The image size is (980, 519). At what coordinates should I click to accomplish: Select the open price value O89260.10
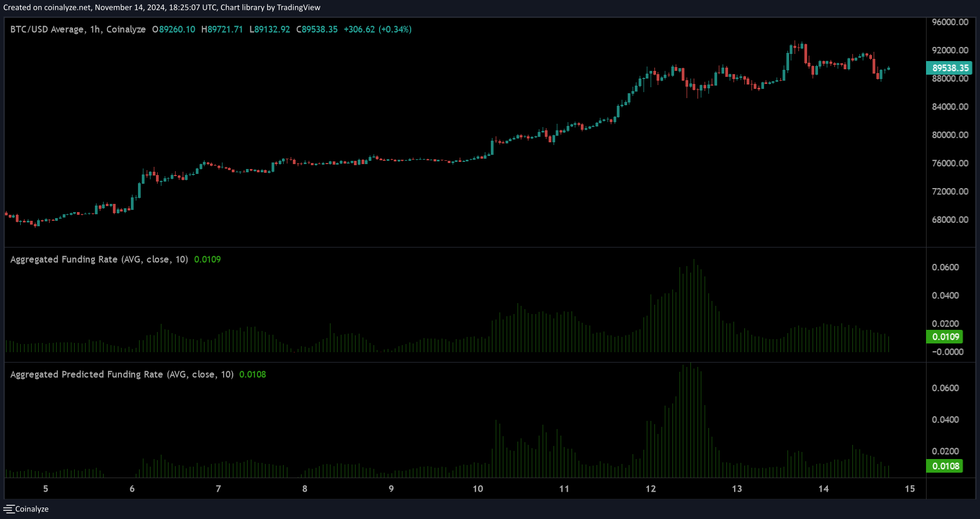(173, 29)
